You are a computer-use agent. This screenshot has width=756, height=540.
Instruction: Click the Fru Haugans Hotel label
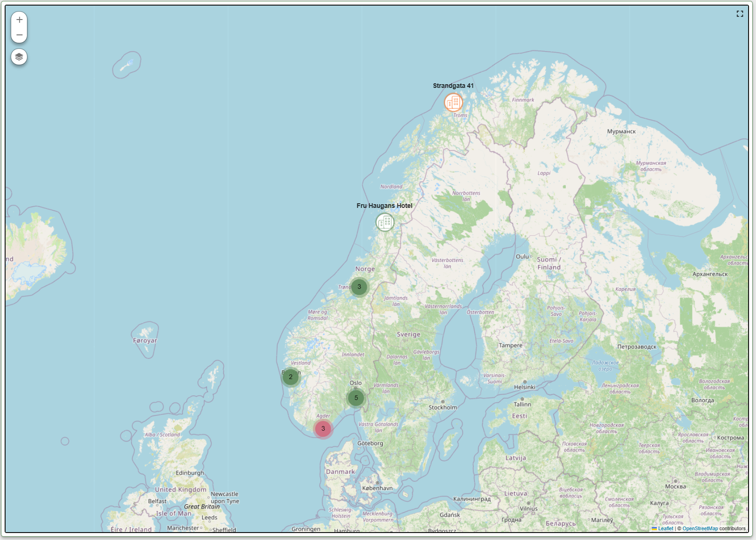tap(385, 206)
